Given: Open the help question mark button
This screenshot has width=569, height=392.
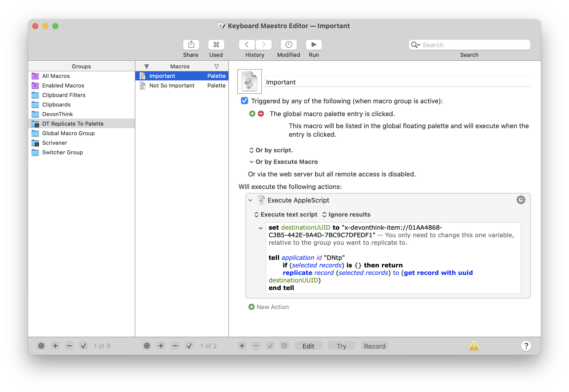Looking at the screenshot, I should point(526,346).
